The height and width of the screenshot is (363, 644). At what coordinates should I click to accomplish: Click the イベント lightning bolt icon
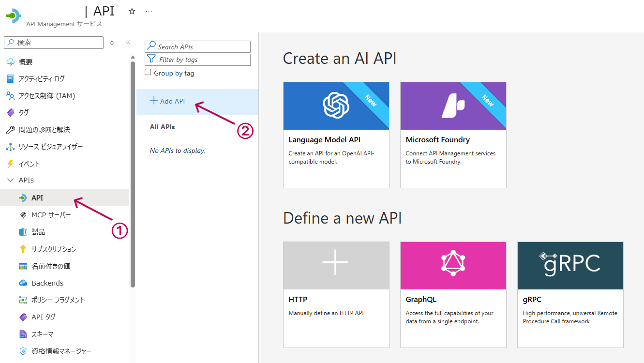coord(11,164)
